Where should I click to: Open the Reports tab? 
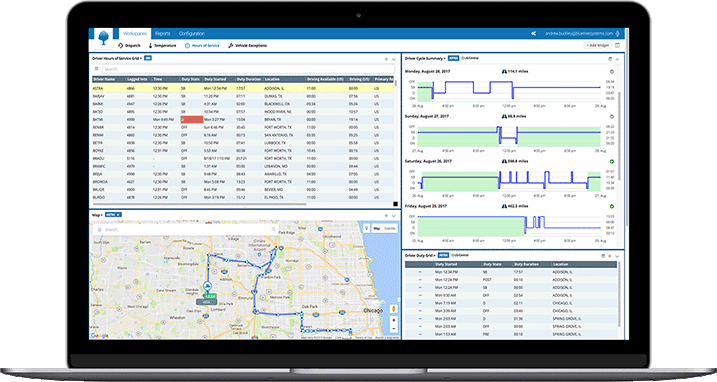[162, 34]
